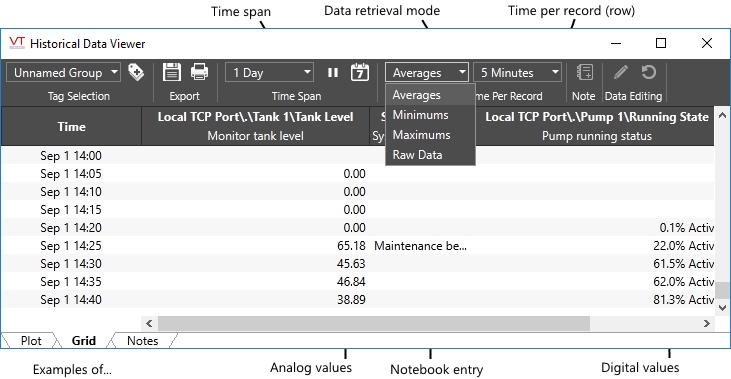Open the calendar date picker icon

click(359, 72)
